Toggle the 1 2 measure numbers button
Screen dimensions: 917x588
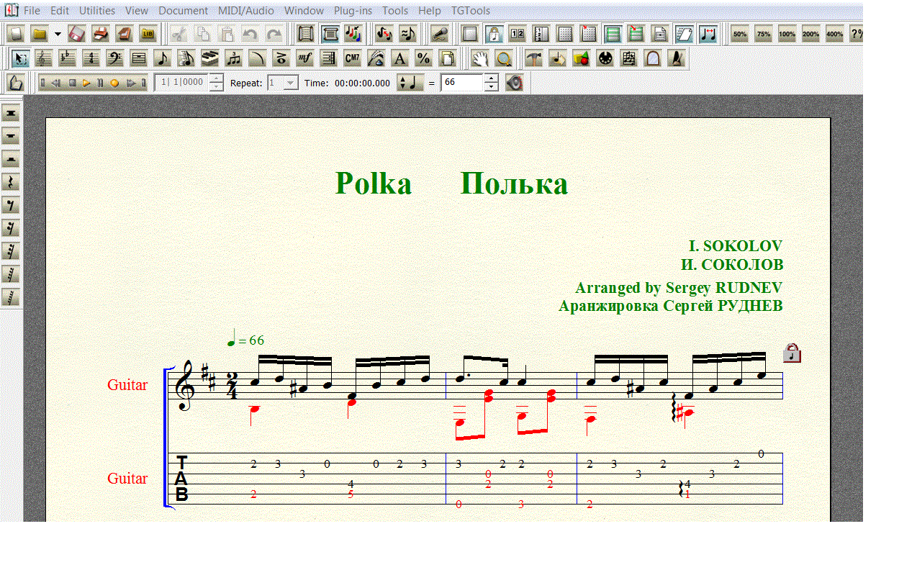click(x=517, y=34)
